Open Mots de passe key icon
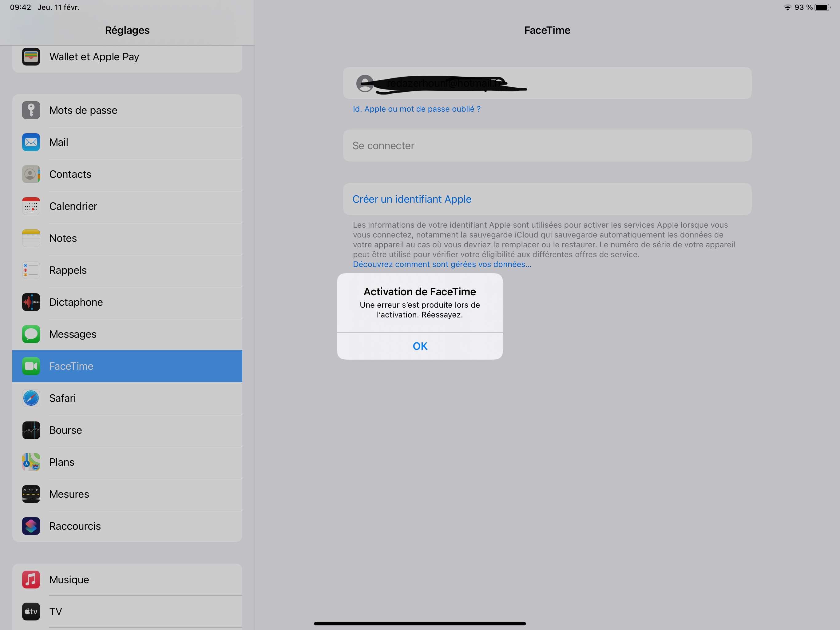The height and width of the screenshot is (630, 840). pos(31,110)
